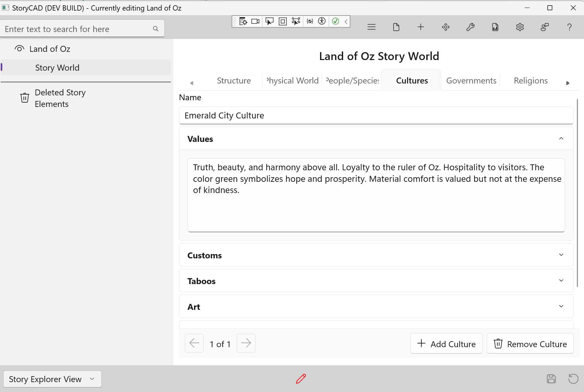The width and height of the screenshot is (584, 392).
Task: Collapse the Values section
Action: click(561, 139)
